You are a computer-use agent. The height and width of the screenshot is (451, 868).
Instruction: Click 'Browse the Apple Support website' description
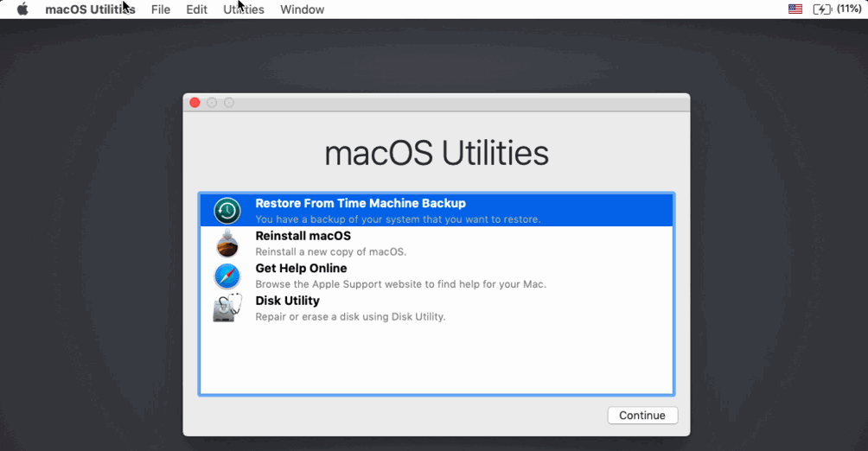(x=401, y=284)
